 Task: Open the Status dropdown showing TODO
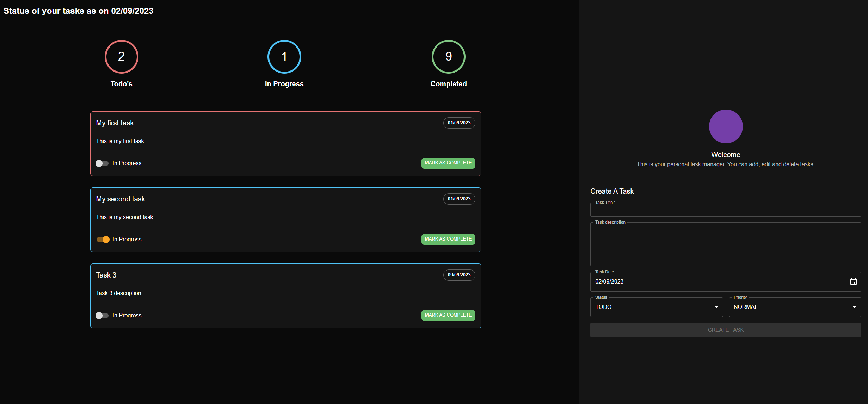point(652,307)
